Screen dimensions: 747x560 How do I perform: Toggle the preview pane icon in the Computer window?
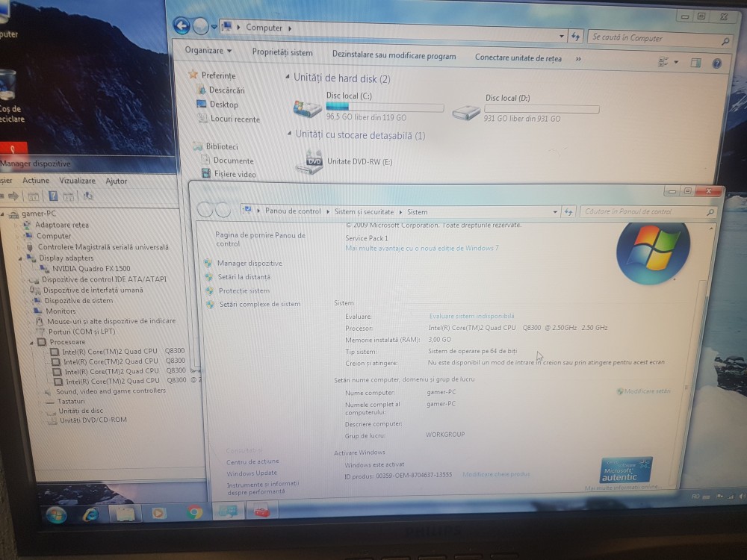(x=696, y=63)
